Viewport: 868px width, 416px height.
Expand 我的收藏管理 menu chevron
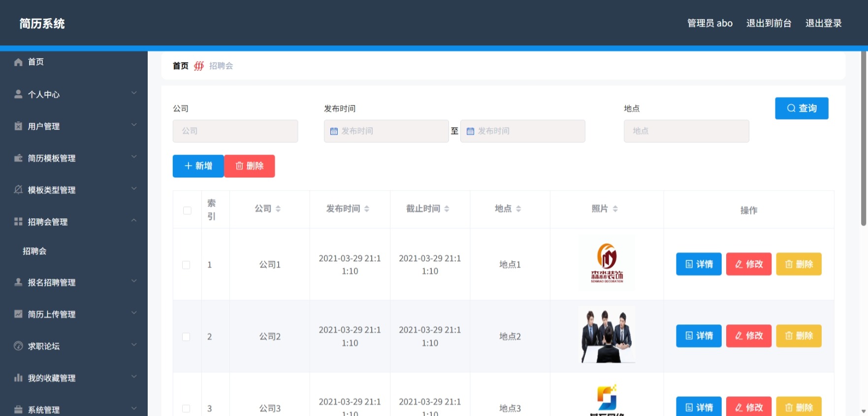[x=134, y=377]
